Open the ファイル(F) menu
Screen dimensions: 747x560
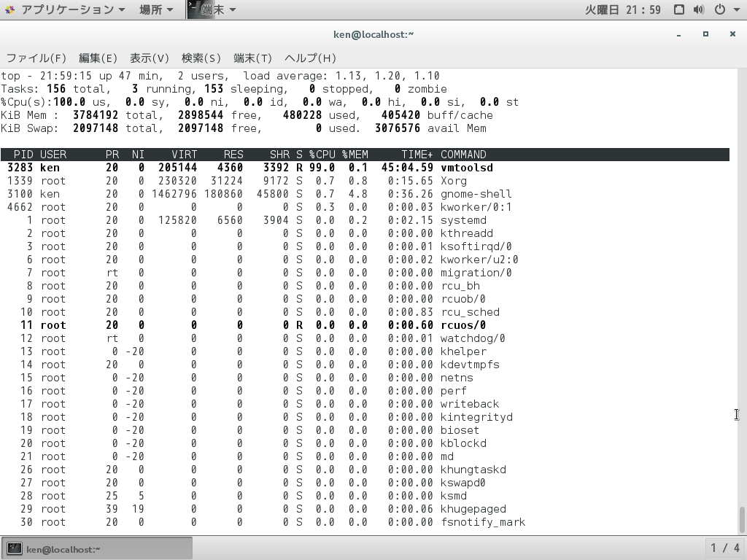click(x=36, y=58)
